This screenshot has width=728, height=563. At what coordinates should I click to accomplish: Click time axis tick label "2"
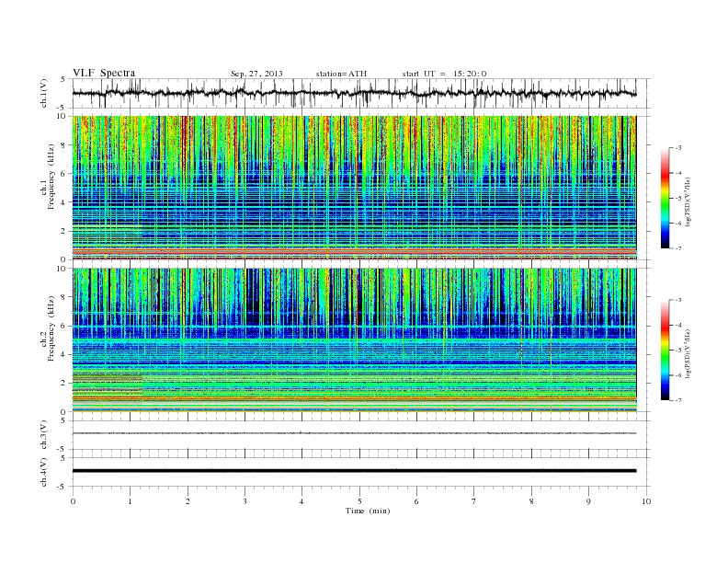click(x=188, y=501)
